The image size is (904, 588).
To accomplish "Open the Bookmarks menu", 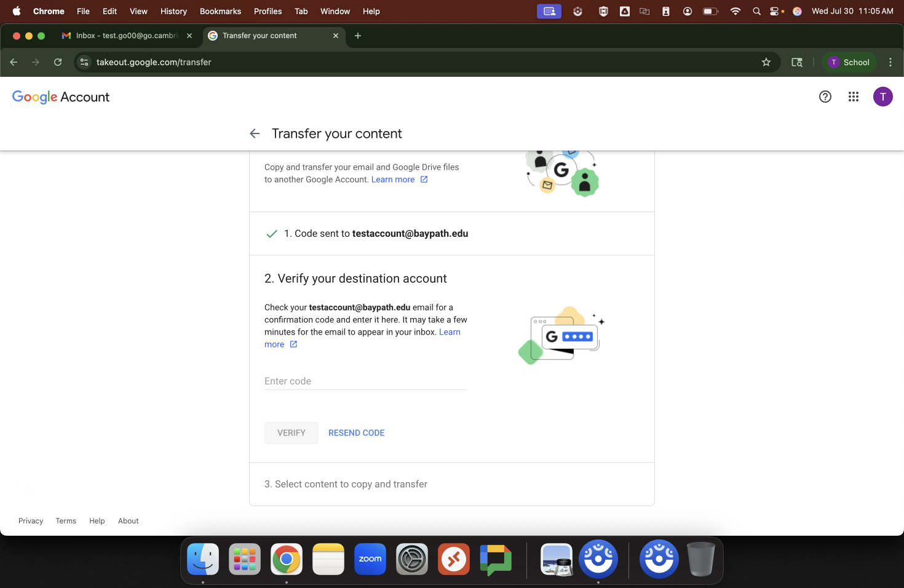I will pos(220,11).
